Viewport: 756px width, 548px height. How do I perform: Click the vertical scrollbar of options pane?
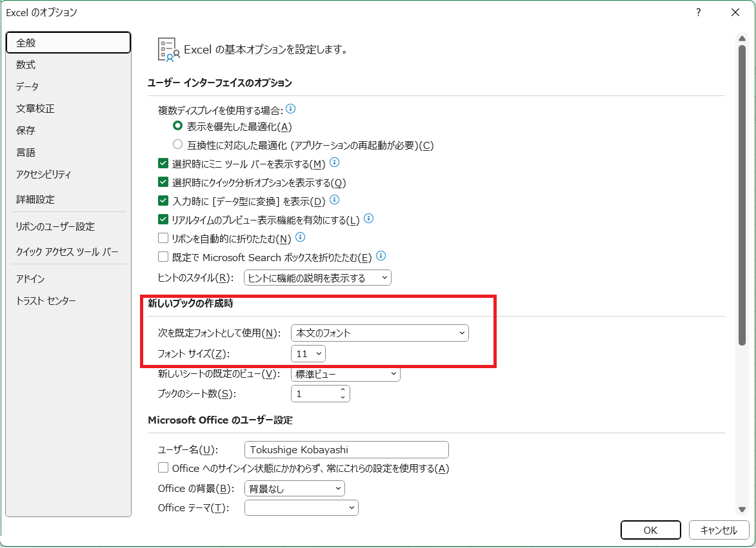pos(742,193)
